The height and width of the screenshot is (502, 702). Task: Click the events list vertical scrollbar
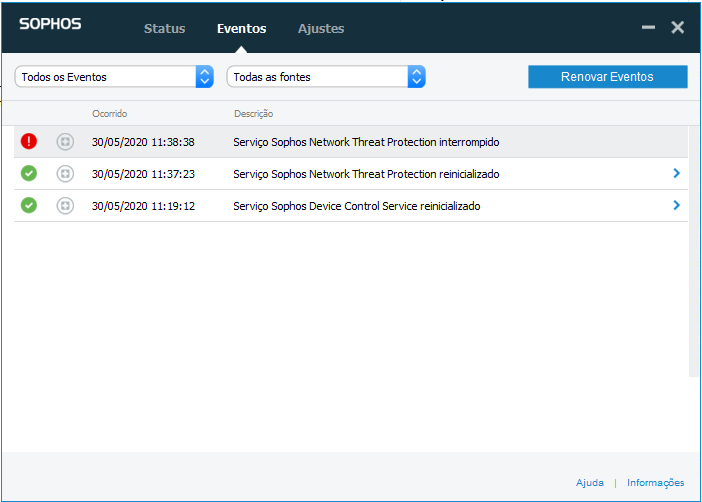(x=693, y=251)
